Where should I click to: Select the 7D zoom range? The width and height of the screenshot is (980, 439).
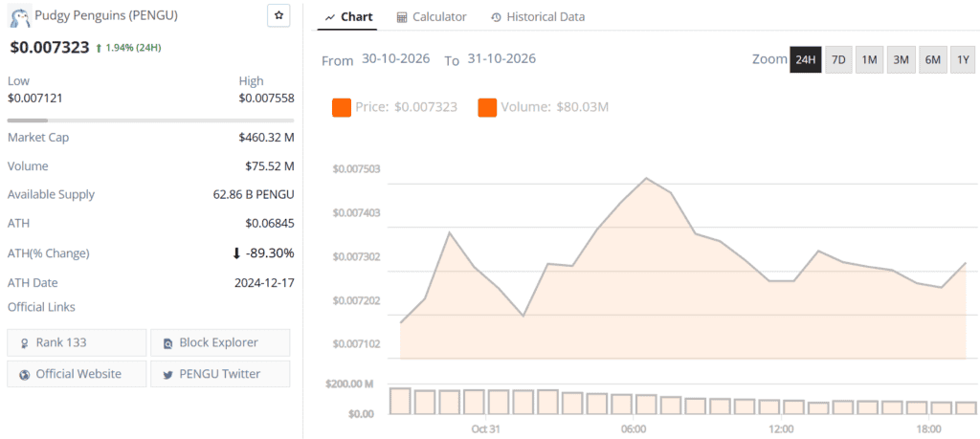(838, 60)
